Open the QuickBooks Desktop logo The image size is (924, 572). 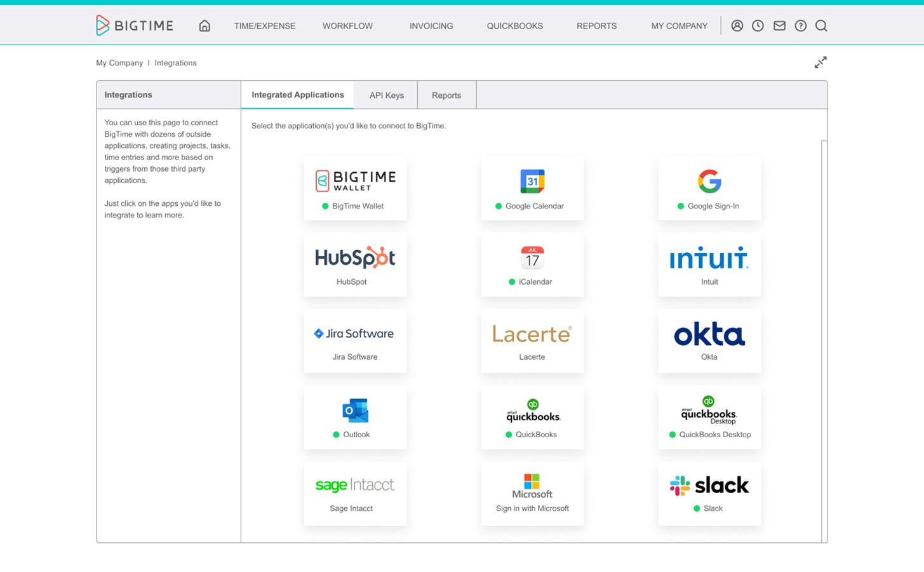point(709,410)
